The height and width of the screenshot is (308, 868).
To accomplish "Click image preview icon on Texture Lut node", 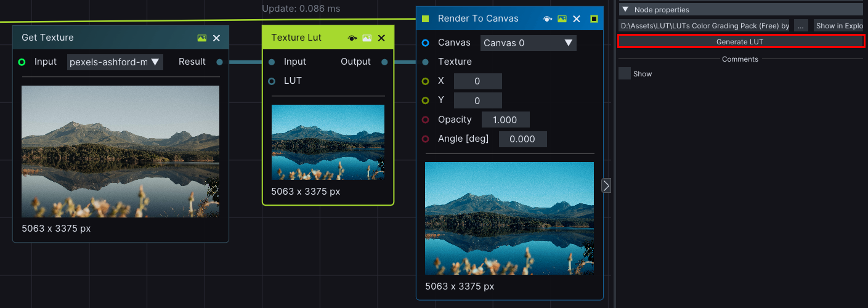I will (367, 38).
